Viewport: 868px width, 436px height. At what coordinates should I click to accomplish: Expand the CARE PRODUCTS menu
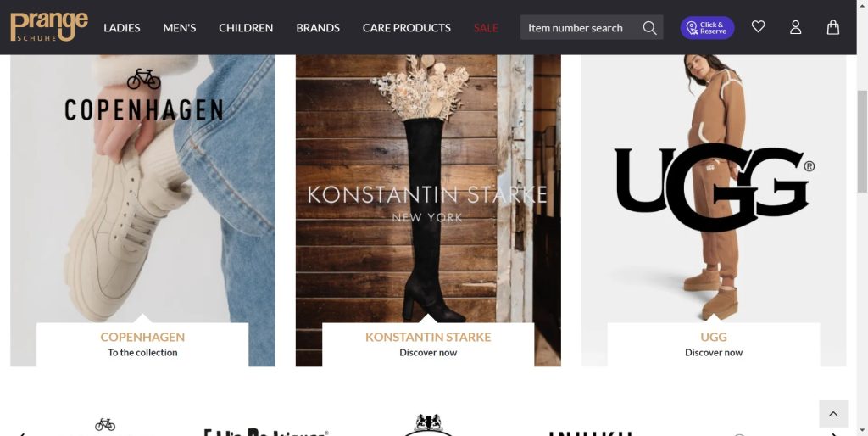coord(406,28)
